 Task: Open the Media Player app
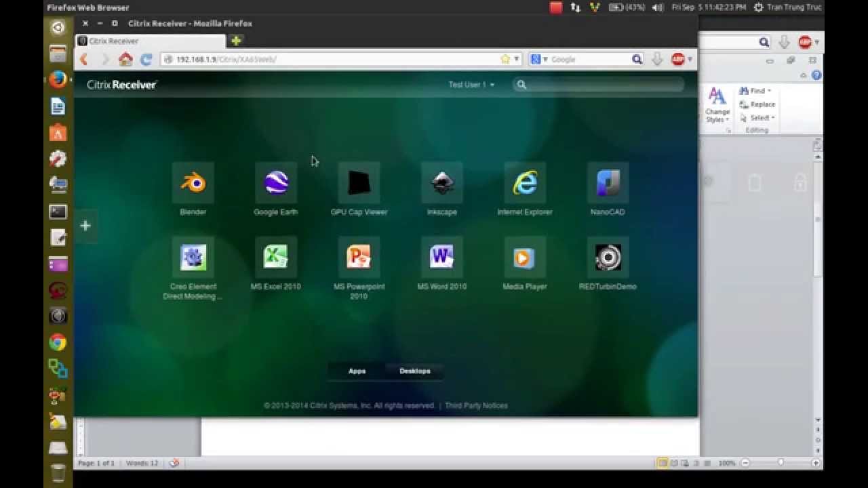[525, 258]
